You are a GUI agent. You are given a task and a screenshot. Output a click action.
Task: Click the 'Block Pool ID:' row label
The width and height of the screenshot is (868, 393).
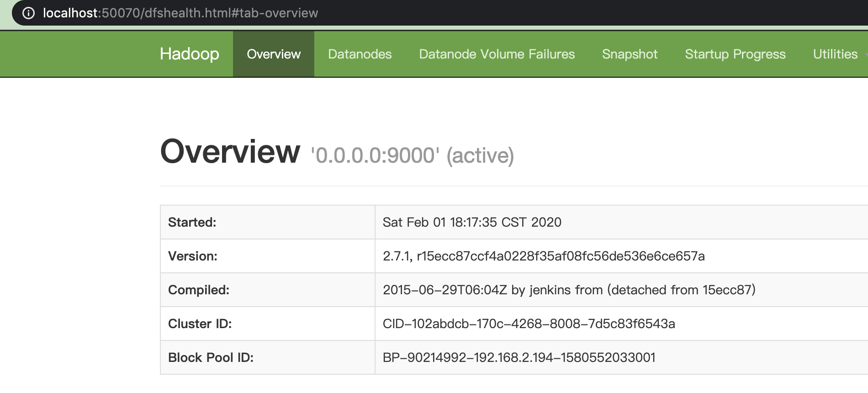point(211,357)
